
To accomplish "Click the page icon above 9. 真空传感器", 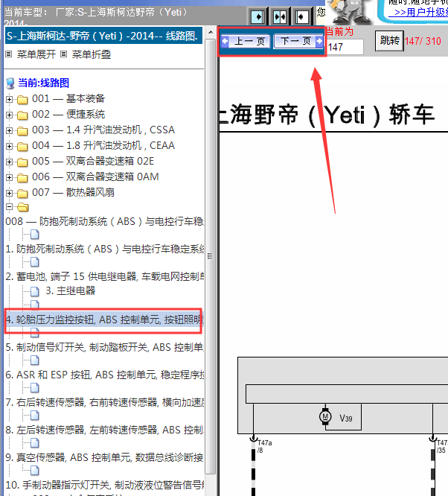I will (35, 443).
